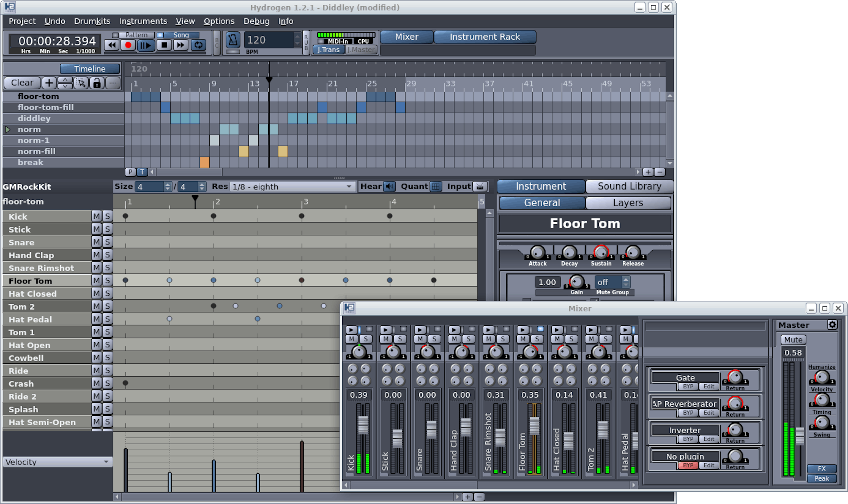Viewport: 848px width, 504px height.
Task: Solo Floor Tom channel in Mixer
Action: (x=537, y=339)
